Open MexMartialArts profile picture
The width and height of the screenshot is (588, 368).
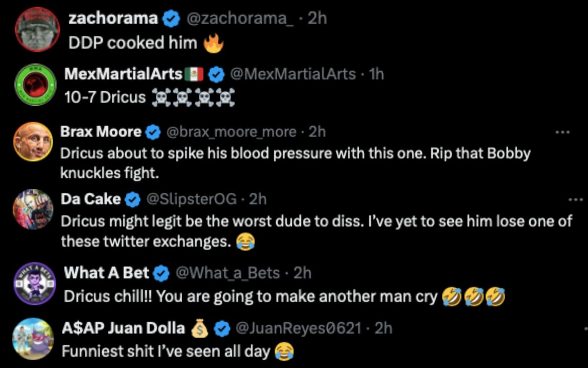tap(35, 85)
